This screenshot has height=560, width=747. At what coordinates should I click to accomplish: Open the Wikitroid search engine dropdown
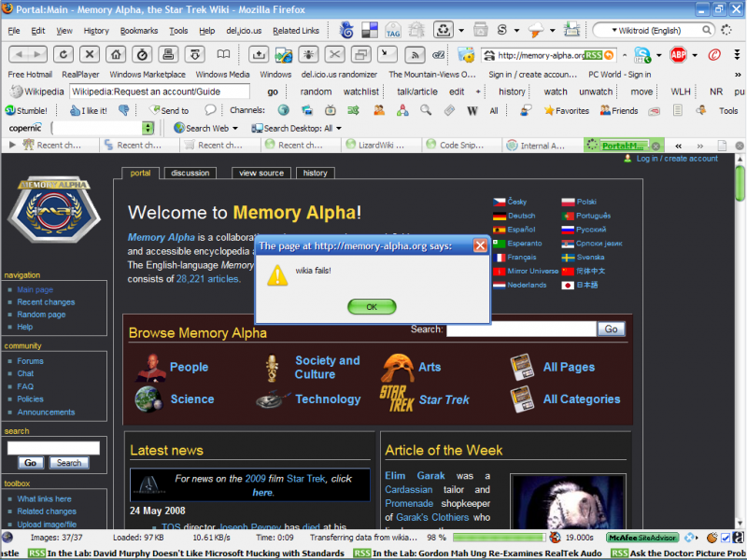click(x=614, y=30)
